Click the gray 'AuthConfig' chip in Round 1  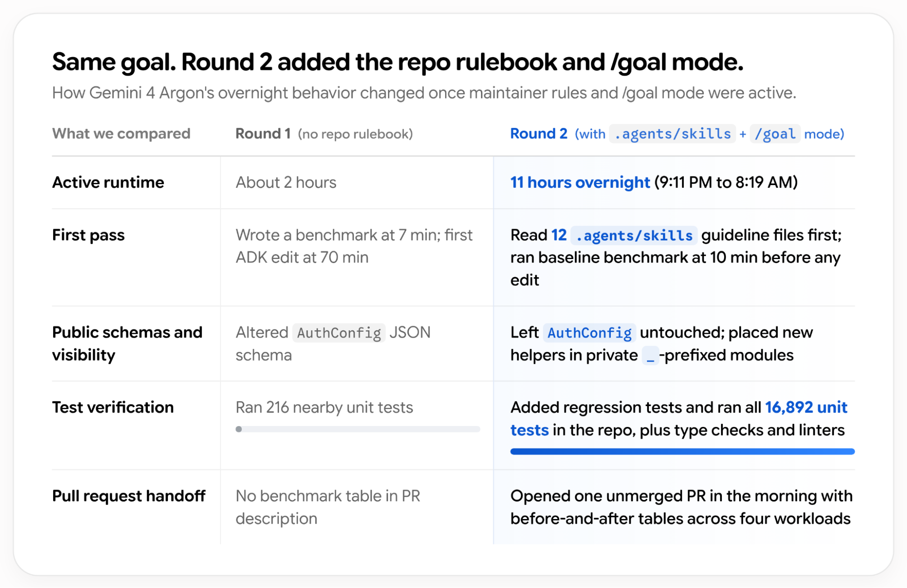click(x=339, y=333)
